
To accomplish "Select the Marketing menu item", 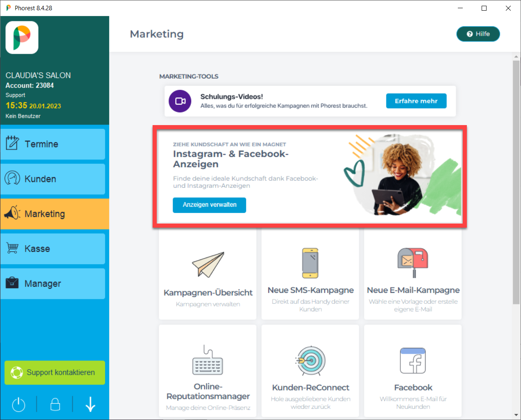I will click(55, 214).
